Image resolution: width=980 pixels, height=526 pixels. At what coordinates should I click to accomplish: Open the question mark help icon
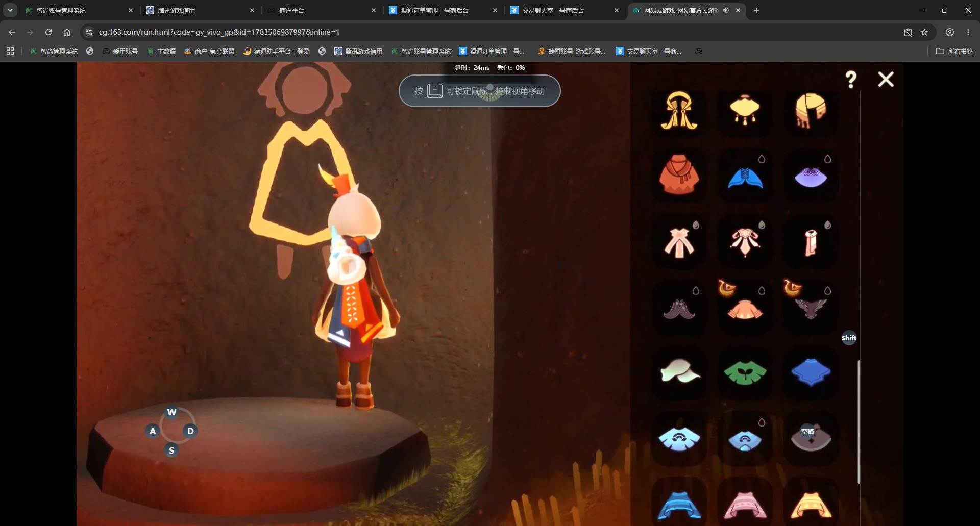[851, 80]
